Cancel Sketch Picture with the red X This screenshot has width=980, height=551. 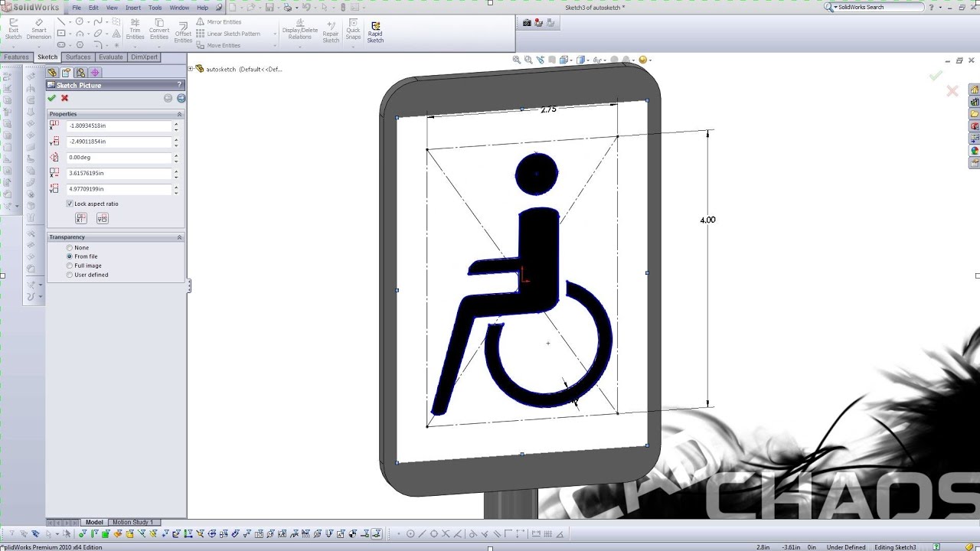pos(64,98)
